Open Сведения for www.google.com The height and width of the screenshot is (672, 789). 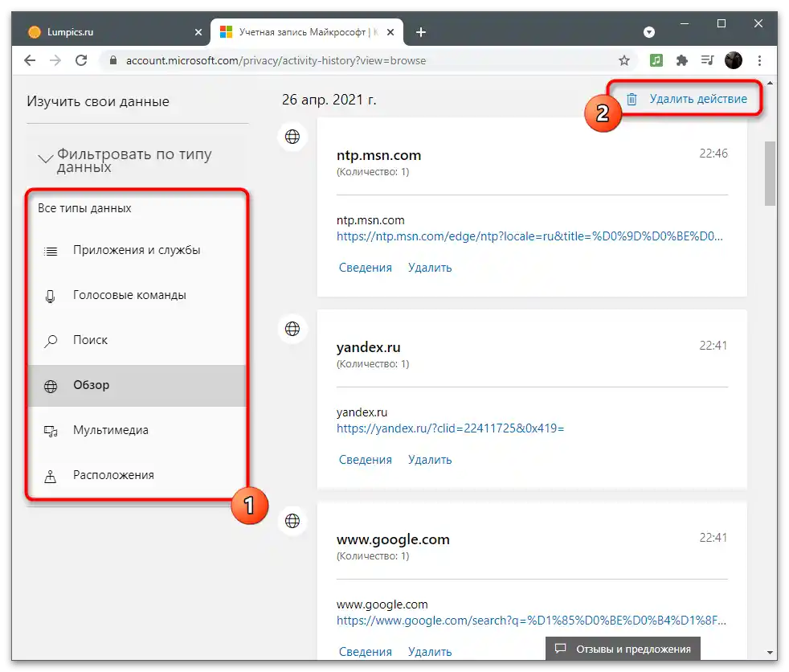[366, 652]
